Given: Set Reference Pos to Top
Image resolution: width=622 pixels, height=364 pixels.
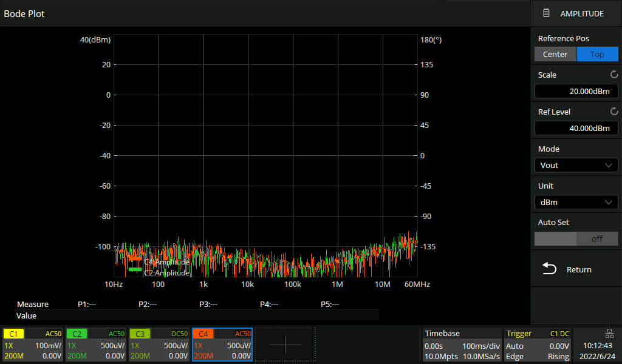Looking at the screenshot, I should click(597, 54).
